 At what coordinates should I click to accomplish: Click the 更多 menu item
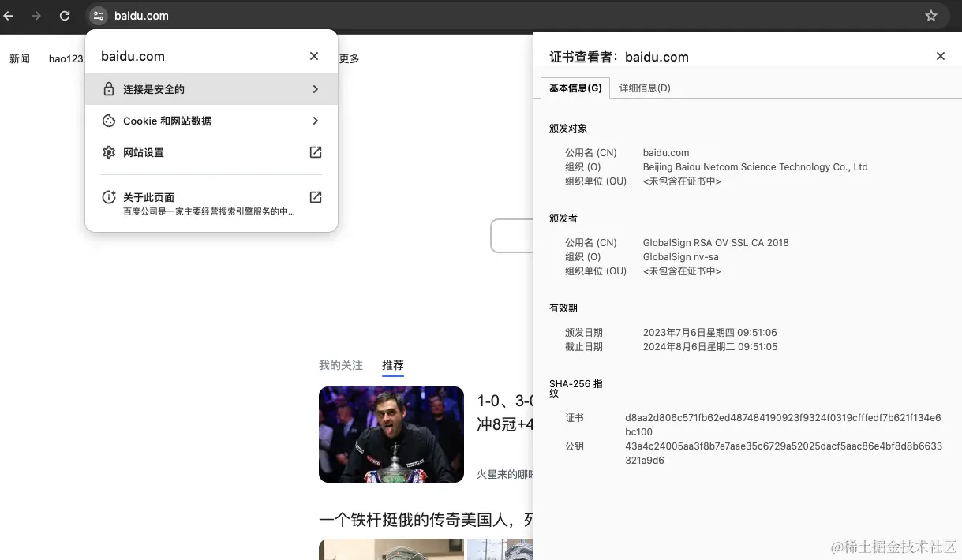coord(350,58)
